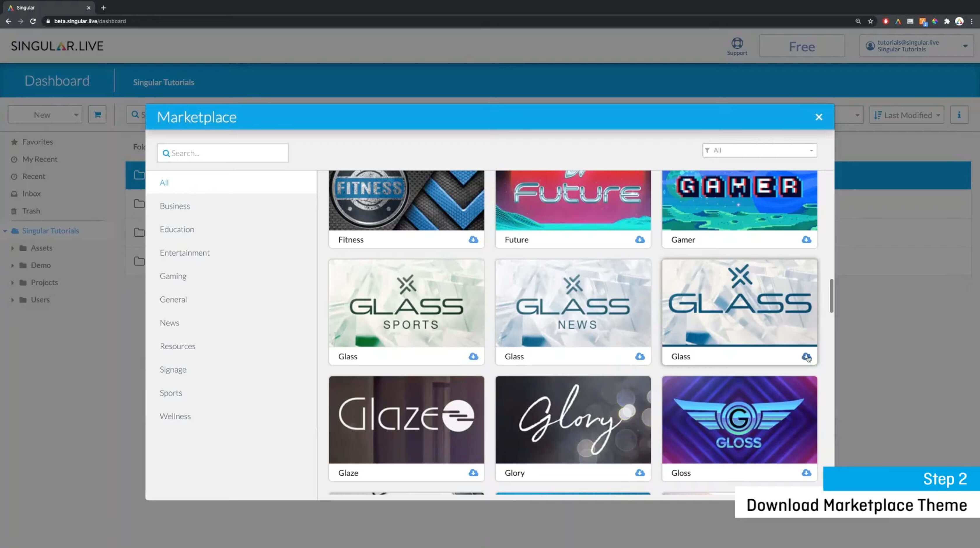Download the Fitness theme via cloud icon
Image resolution: width=980 pixels, height=548 pixels.
coord(473,239)
